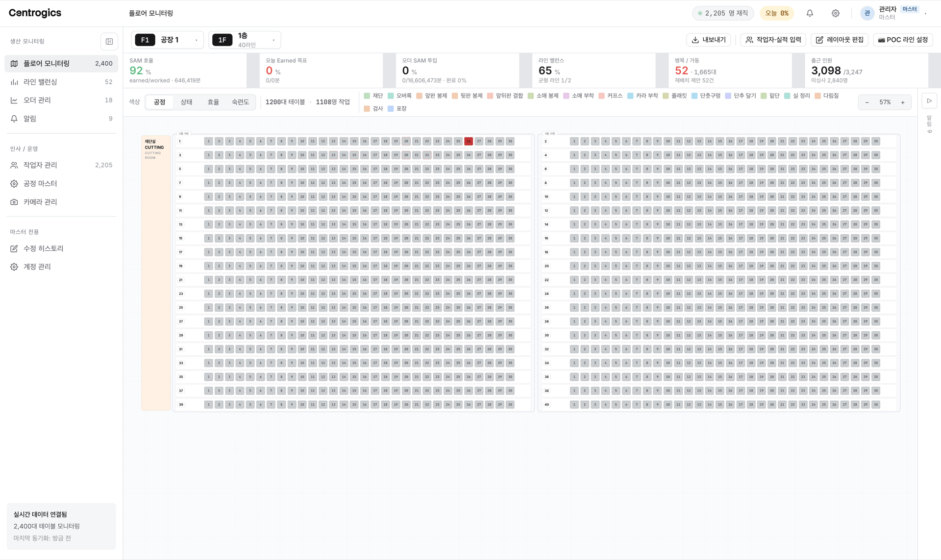Click the people icon beside 작업자 관리
Screen dimensions: 941x560
(x=14, y=165)
